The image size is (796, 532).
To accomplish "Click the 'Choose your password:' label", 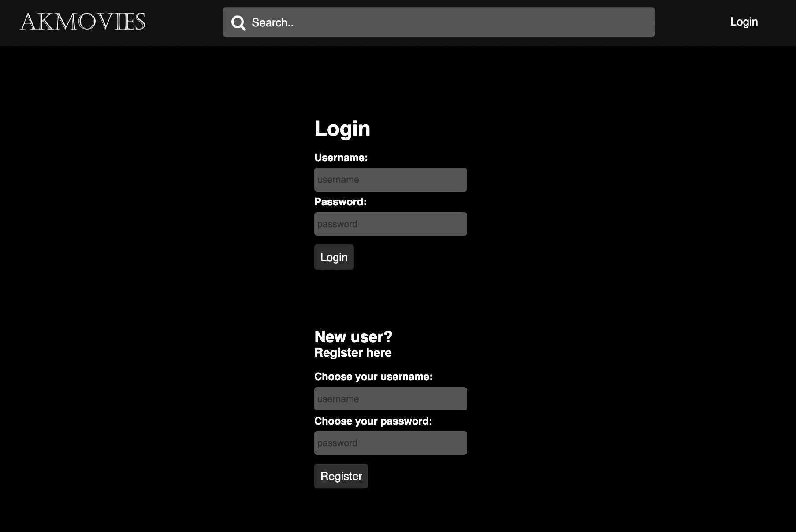I will (x=373, y=421).
